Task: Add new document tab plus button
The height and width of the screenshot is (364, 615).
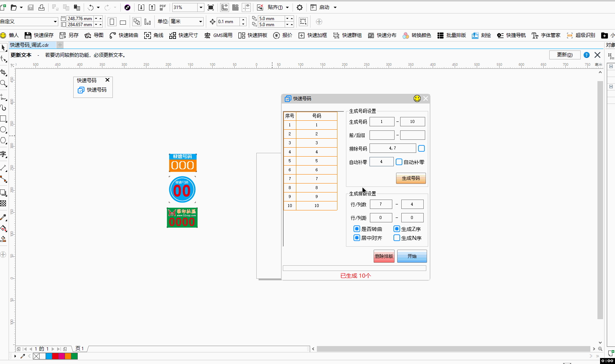Action: 60,45
